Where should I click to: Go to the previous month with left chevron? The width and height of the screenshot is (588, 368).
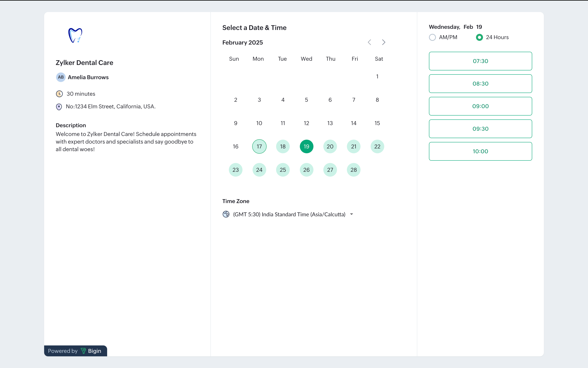(x=369, y=42)
